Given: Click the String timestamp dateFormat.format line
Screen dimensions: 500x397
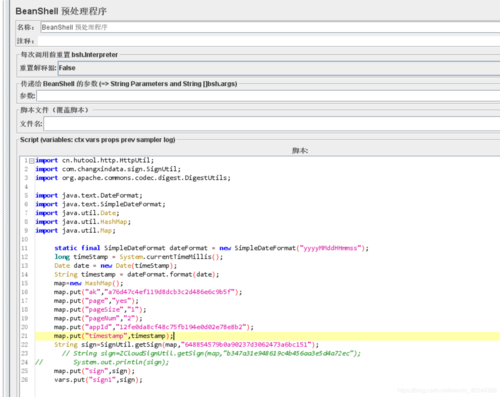Looking at the screenshot, I should click(137, 274).
